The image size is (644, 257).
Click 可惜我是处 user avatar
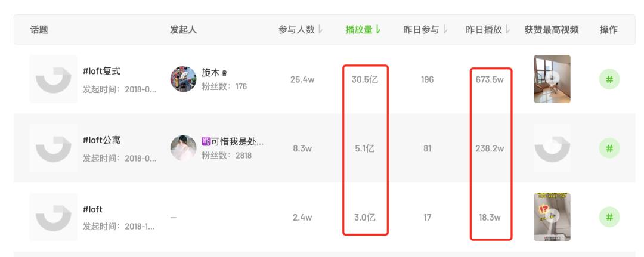[183, 148]
